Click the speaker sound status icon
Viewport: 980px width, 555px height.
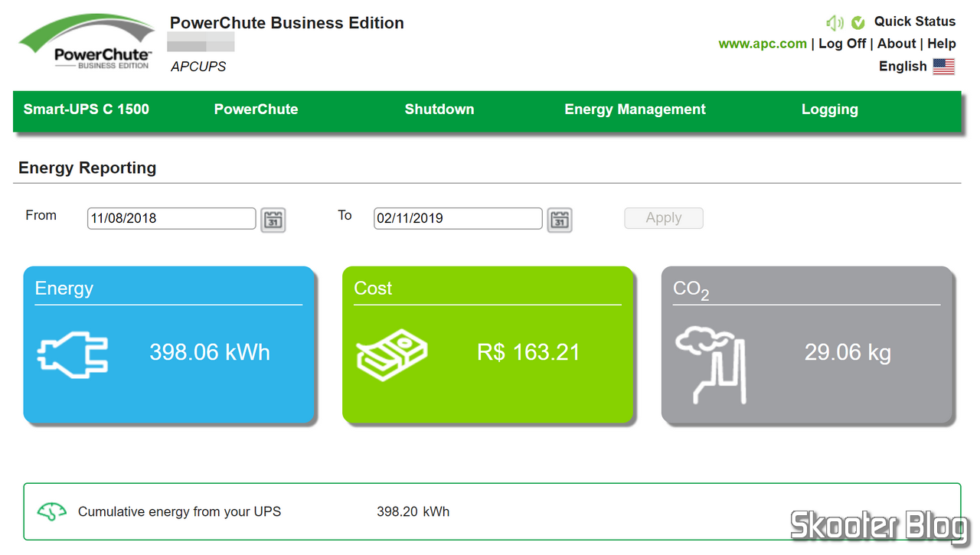pyautogui.click(x=835, y=22)
